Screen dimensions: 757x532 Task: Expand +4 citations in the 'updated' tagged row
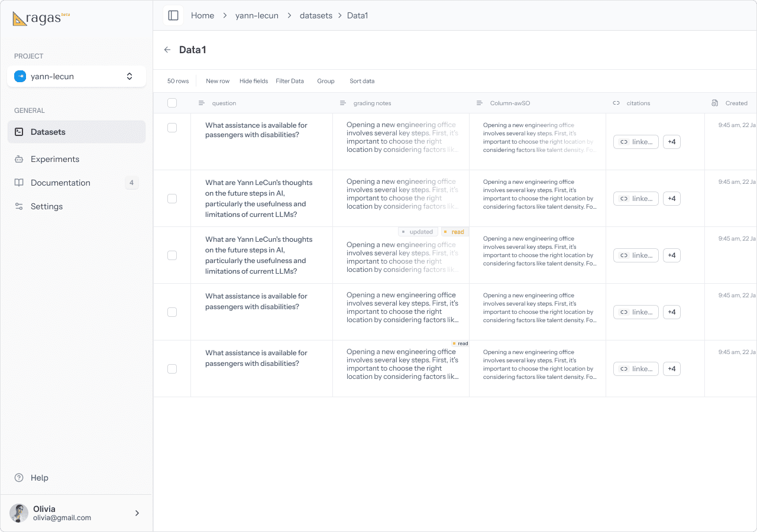tap(672, 255)
